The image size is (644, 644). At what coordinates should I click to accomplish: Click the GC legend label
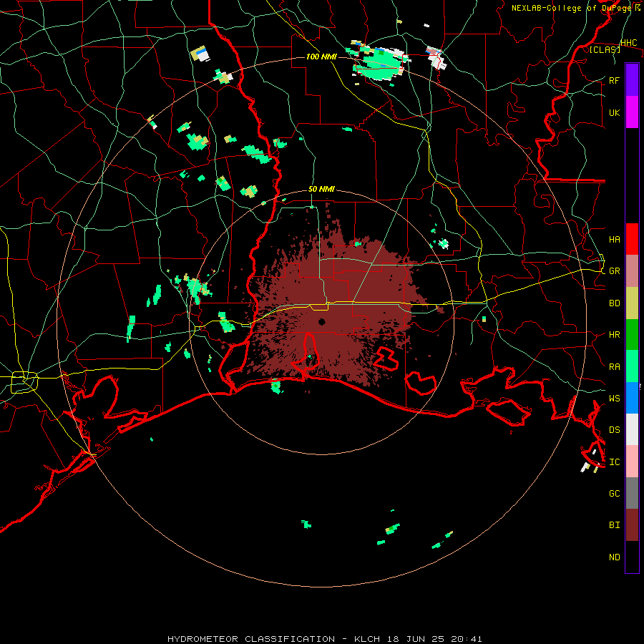(x=615, y=493)
